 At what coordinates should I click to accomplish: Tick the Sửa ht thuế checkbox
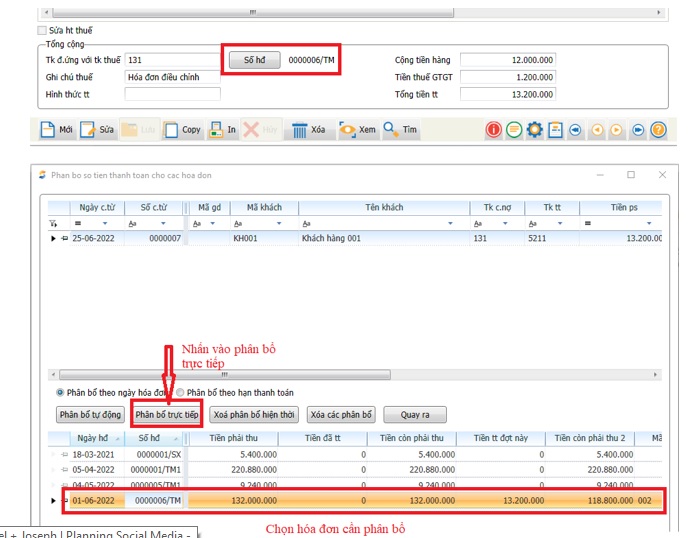(42, 31)
